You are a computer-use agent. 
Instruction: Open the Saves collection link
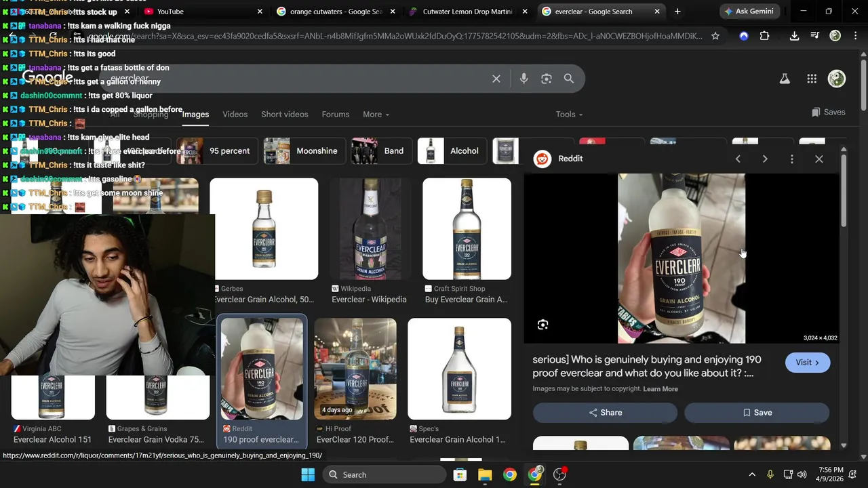828,113
